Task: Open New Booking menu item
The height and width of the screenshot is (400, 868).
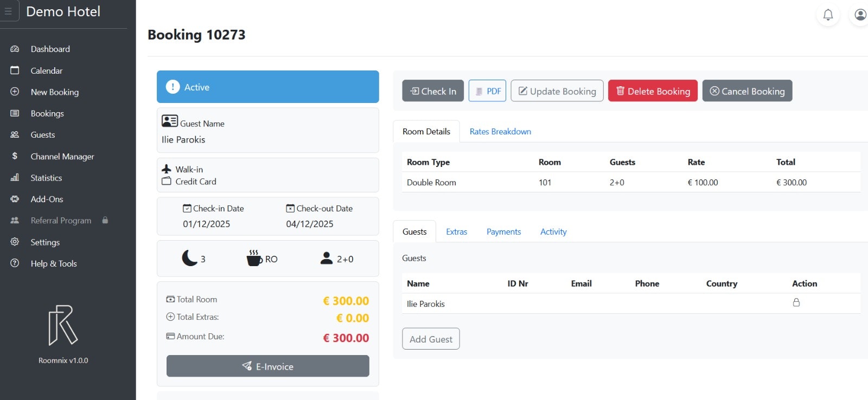Action: coord(55,92)
